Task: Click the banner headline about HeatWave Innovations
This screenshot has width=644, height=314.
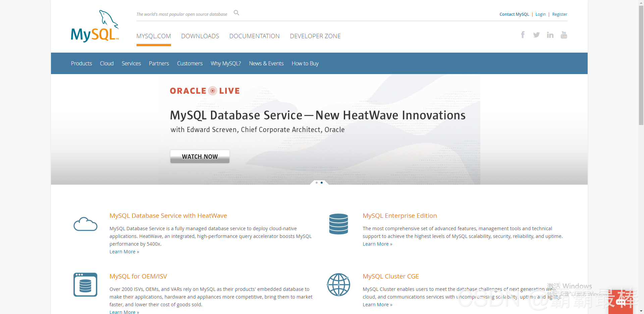Action: pyautogui.click(x=318, y=115)
